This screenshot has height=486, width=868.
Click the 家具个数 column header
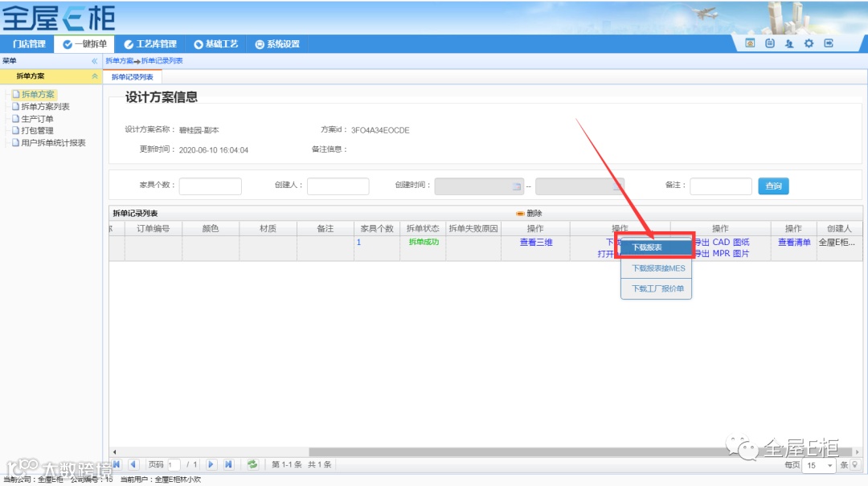point(377,228)
